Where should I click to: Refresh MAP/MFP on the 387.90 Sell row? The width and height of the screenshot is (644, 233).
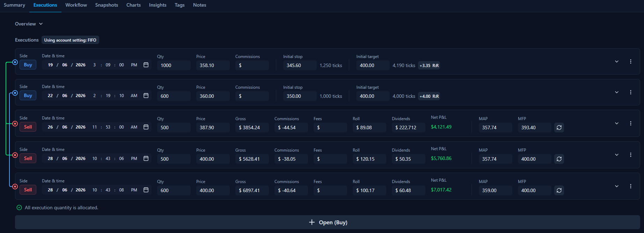pyautogui.click(x=559, y=128)
